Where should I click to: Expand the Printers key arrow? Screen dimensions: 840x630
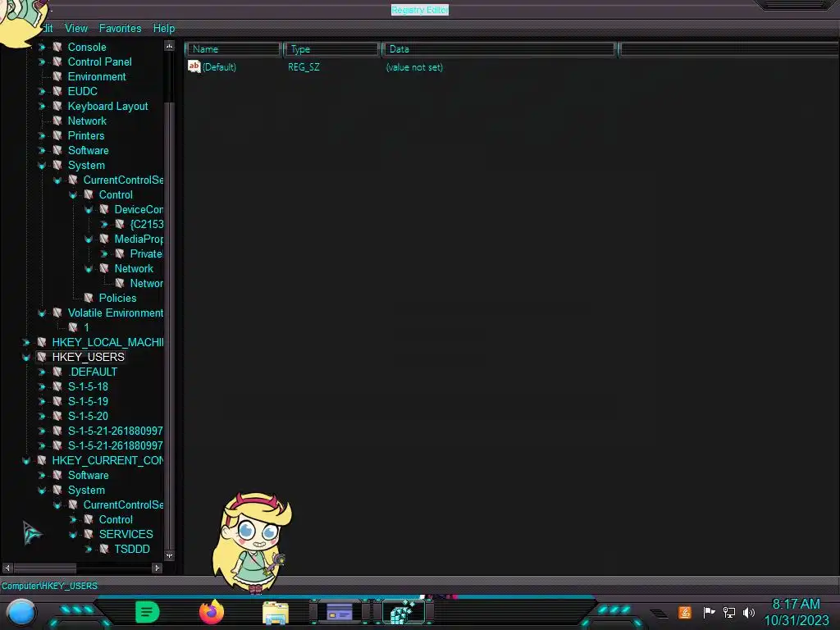click(42, 135)
